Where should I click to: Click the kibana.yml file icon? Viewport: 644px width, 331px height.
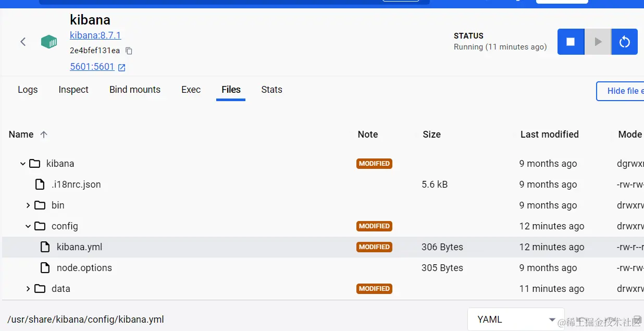pyautogui.click(x=45, y=247)
